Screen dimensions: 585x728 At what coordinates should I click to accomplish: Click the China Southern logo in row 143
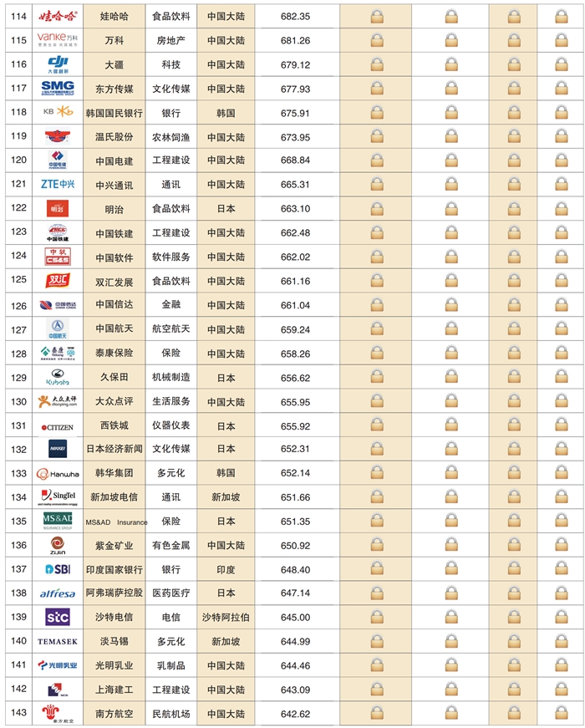click(58, 714)
